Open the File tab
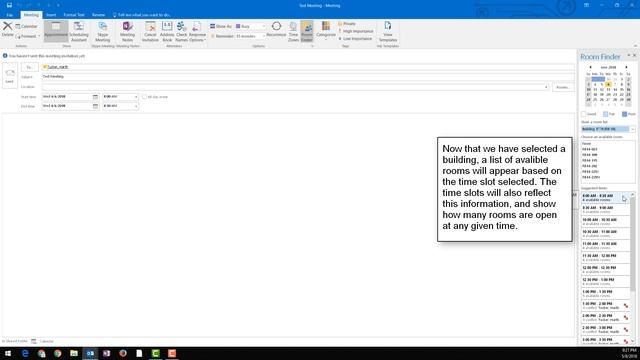640x360 pixels. [9, 15]
